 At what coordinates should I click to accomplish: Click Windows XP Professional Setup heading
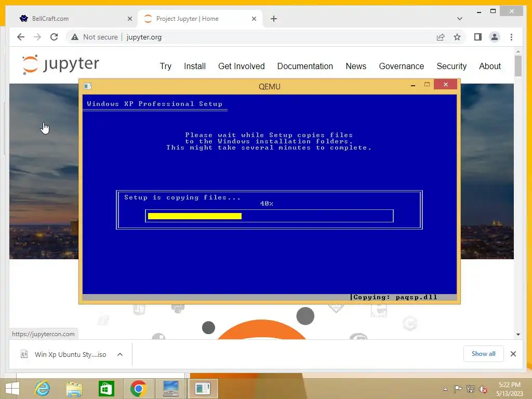(154, 104)
